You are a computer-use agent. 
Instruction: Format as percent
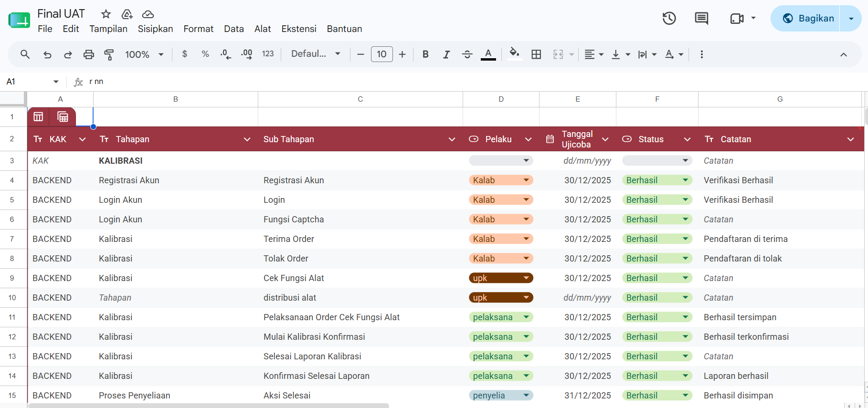click(205, 54)
